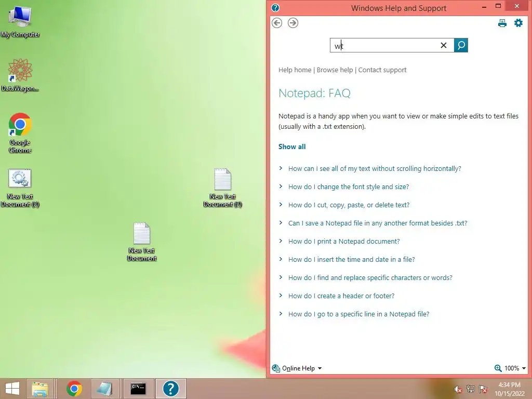
Task: Select paper-icon New Text Document (2) on desktop
Action: pos(222,188)
